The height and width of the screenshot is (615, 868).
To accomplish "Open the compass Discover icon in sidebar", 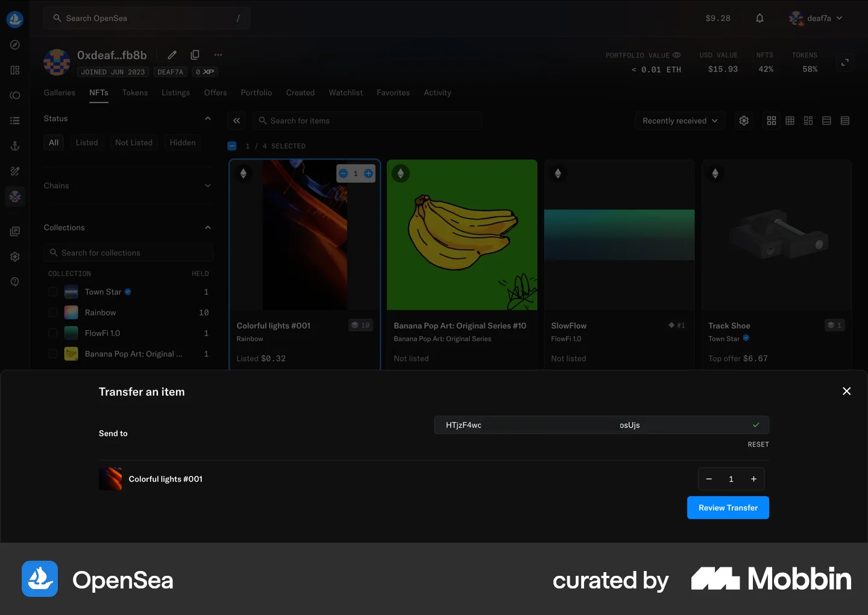I will pos(15,45).
